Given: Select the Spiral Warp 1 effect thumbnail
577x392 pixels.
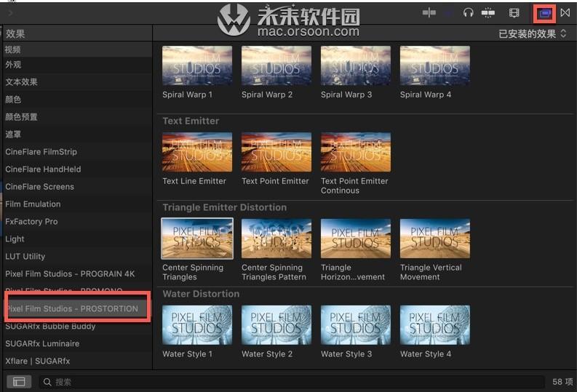Looking at the screenshot, I should pos(197,65).
